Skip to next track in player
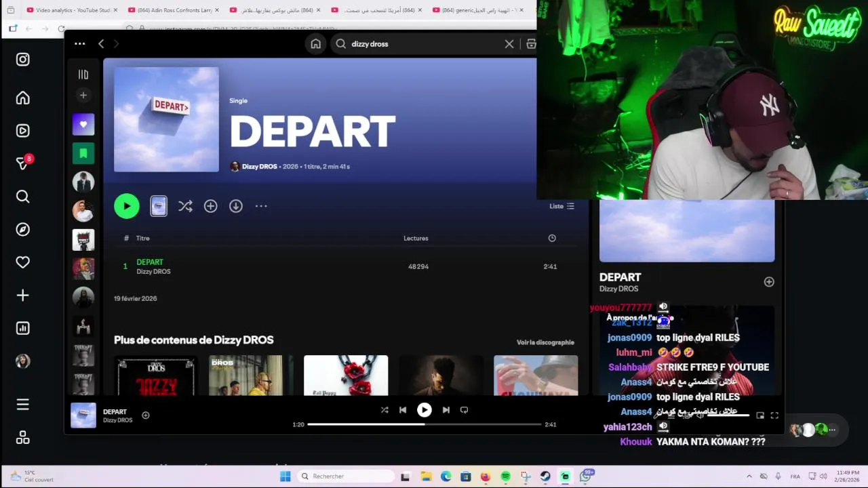 pyautogui.click(x=446, y=410)
